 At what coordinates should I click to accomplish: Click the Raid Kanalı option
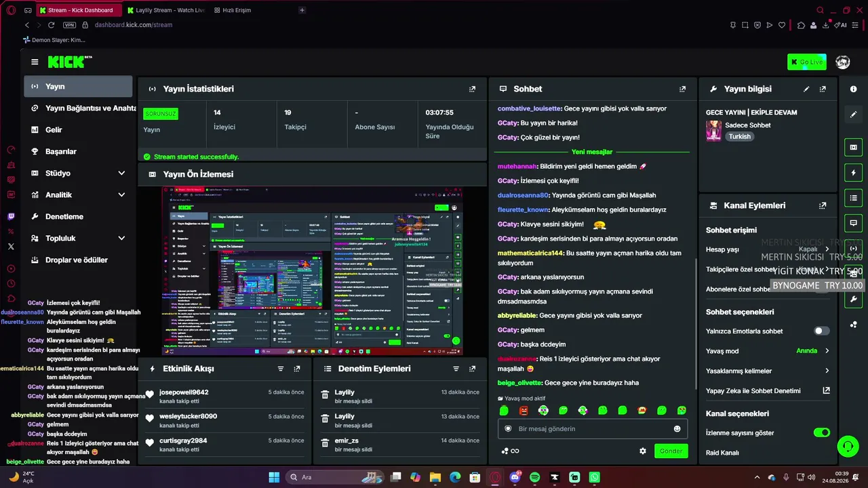click(722, 453)
